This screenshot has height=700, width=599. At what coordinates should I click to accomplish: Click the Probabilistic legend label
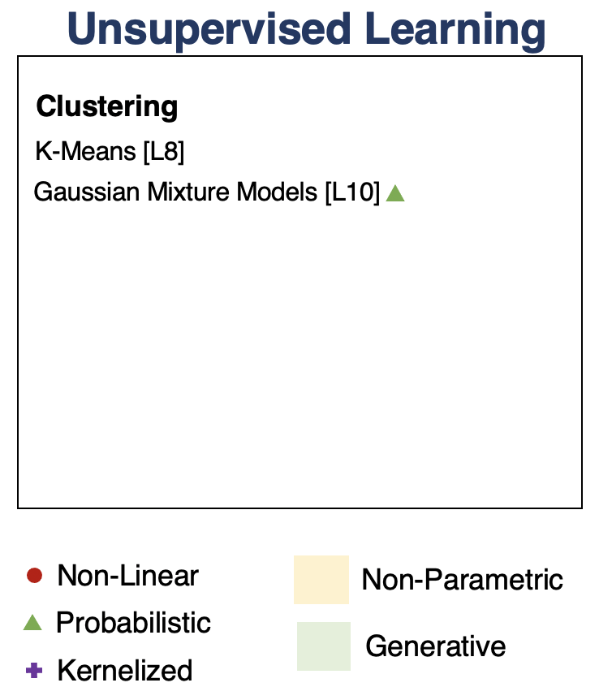(x=133, y=623)
